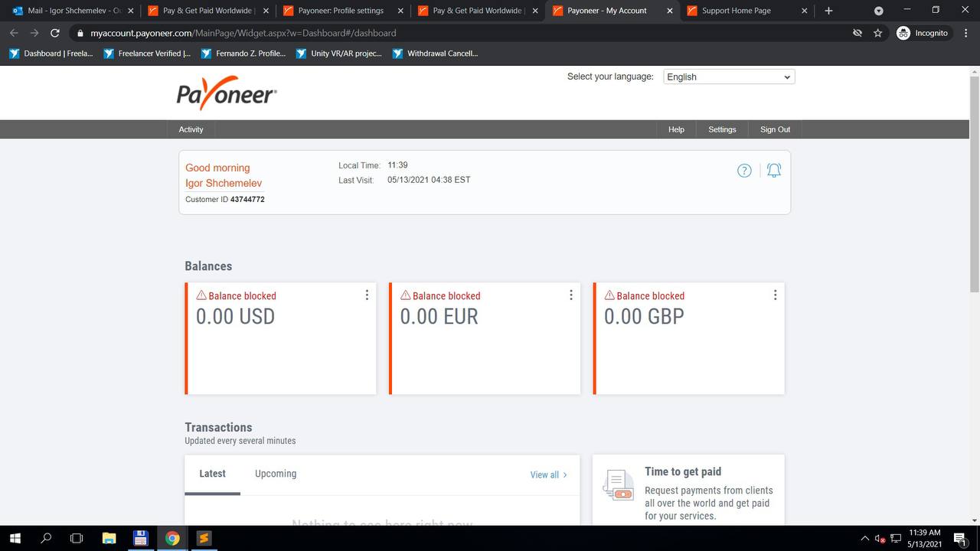Click the browser back arrow

(14, 33)
